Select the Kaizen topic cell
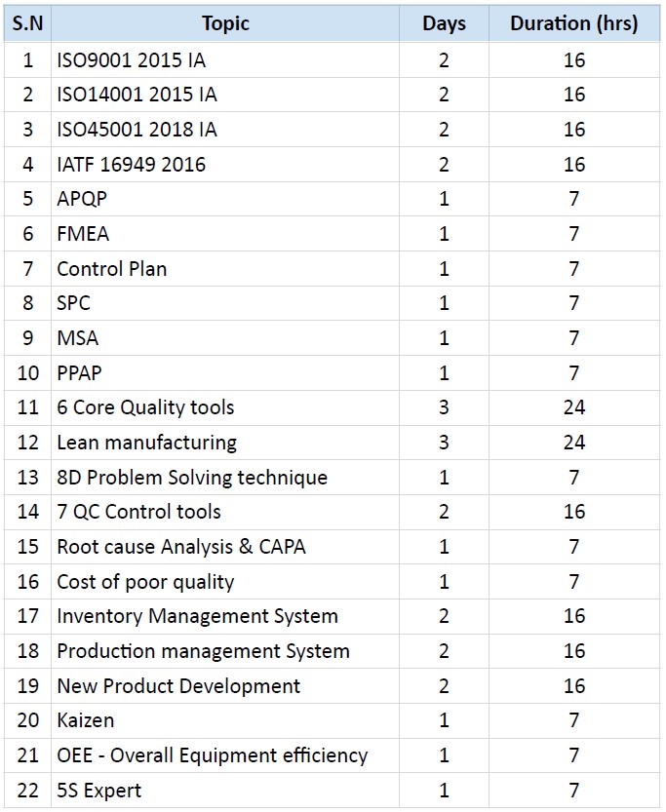666x812 pixels. 225,720
